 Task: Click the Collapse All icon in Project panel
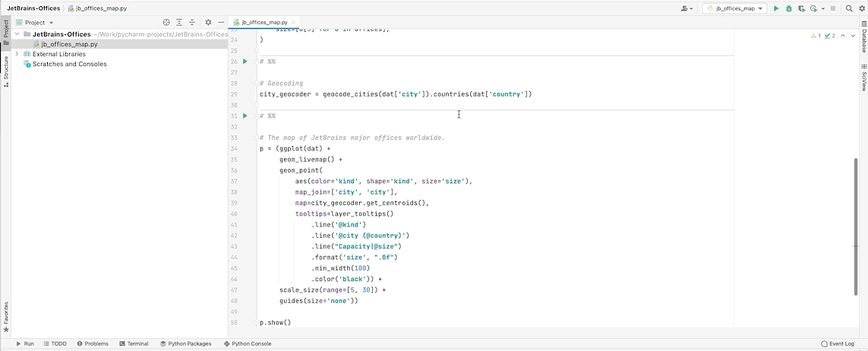tap(192, 22)
